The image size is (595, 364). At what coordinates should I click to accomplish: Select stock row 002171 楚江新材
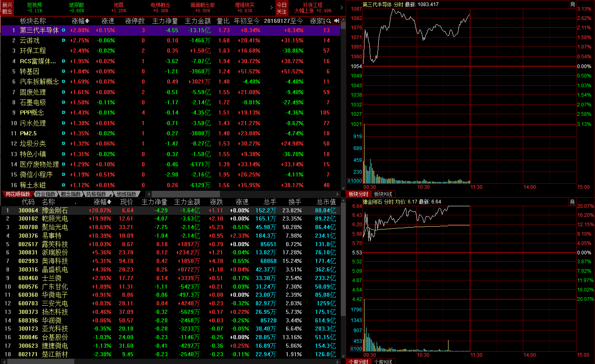(x=171, y=354)
